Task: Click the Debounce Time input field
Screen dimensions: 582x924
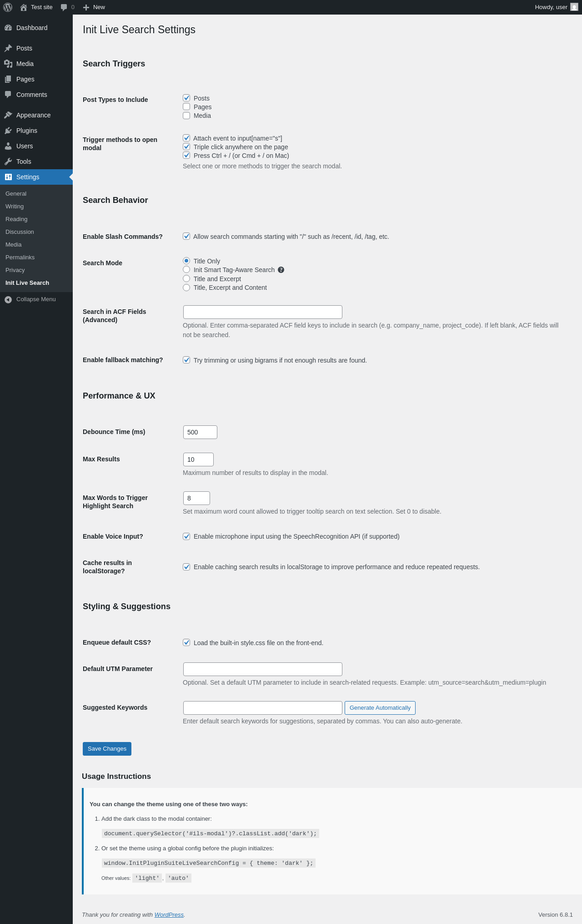Action: pyautogui.click(x=200, y=432)
